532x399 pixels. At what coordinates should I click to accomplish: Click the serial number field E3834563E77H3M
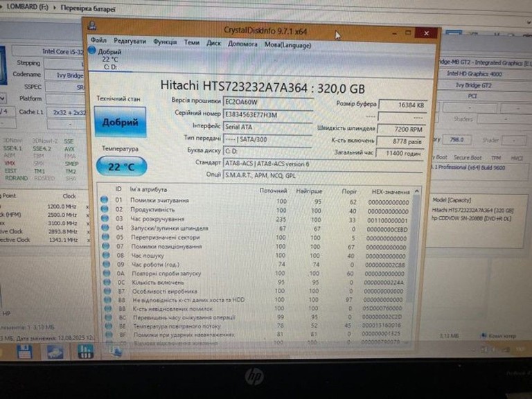[x=267, y=115]
